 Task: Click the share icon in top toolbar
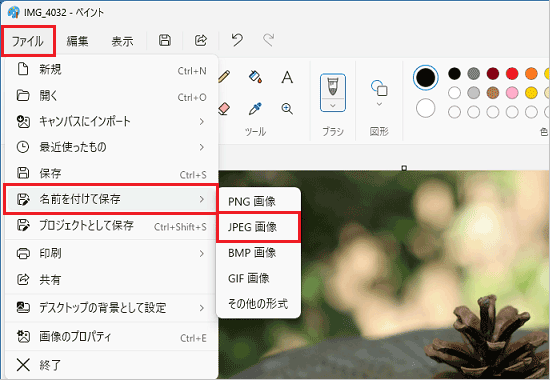pyautogui.click(x=201, y=40)
